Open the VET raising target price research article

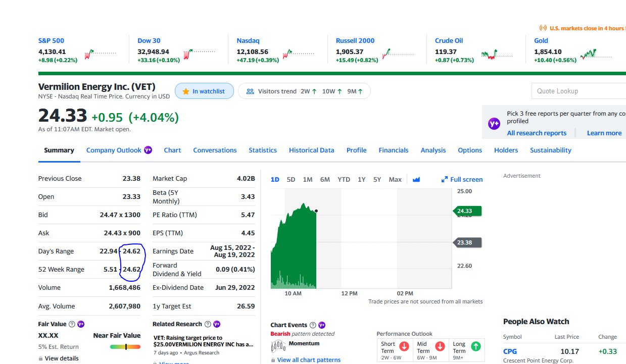coord(203,341)
